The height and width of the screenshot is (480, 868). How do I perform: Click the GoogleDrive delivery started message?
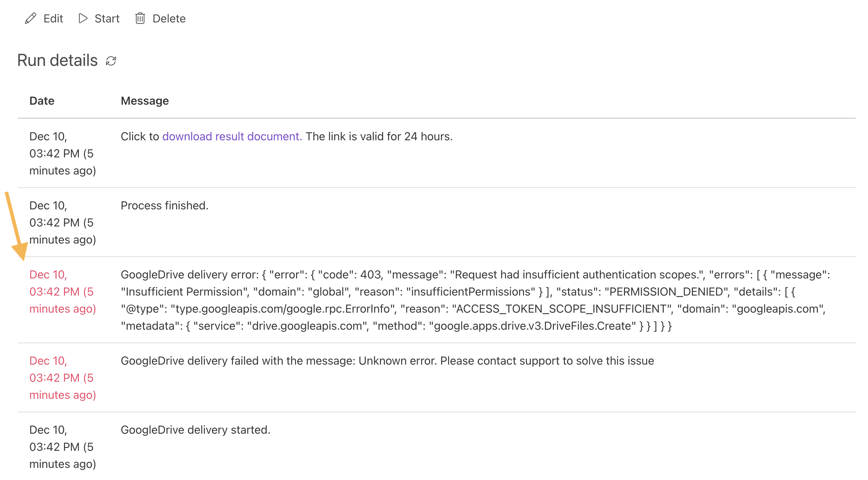click(x=195, y=430)
